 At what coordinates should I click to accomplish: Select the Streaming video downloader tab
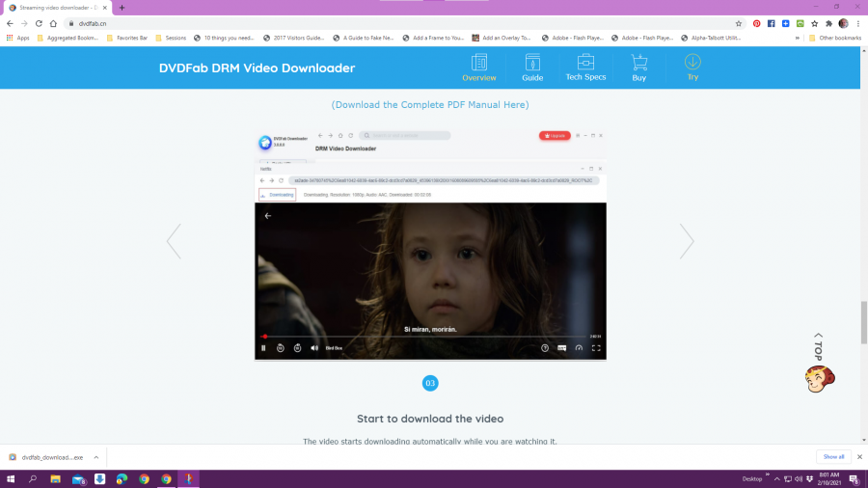pyautogui.click(x=58, y=7)
